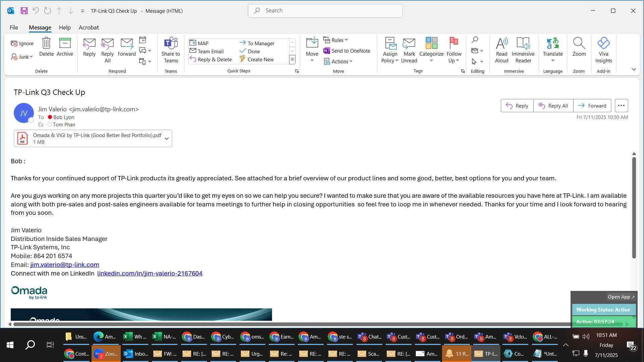Open Quick Steps dialog launcher
The width and height of the screenshot is (644, 362).
pos(297,71)
